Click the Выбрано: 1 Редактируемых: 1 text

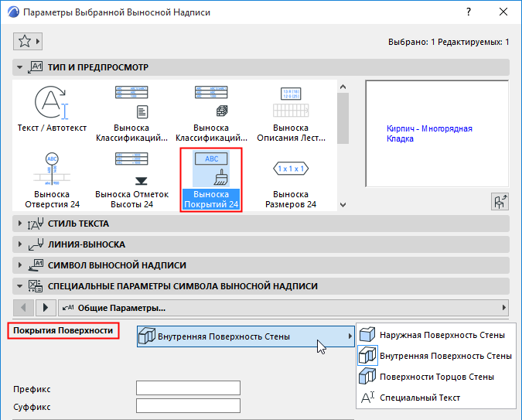[449, 42]
